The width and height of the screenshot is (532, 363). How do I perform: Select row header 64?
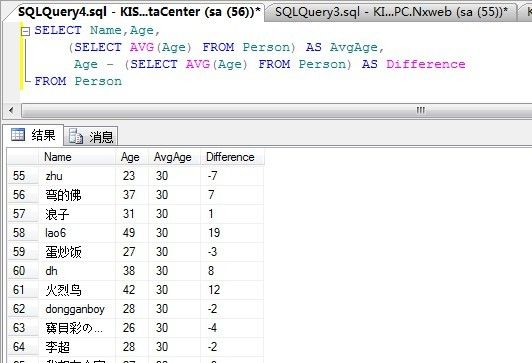click(23, 347)
